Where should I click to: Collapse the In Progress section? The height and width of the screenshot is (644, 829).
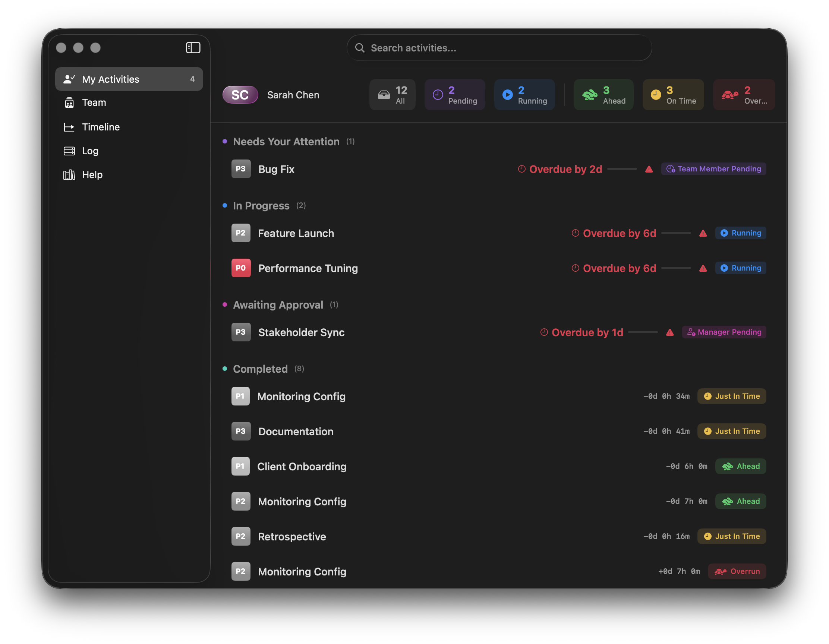[x=261, y=205]
